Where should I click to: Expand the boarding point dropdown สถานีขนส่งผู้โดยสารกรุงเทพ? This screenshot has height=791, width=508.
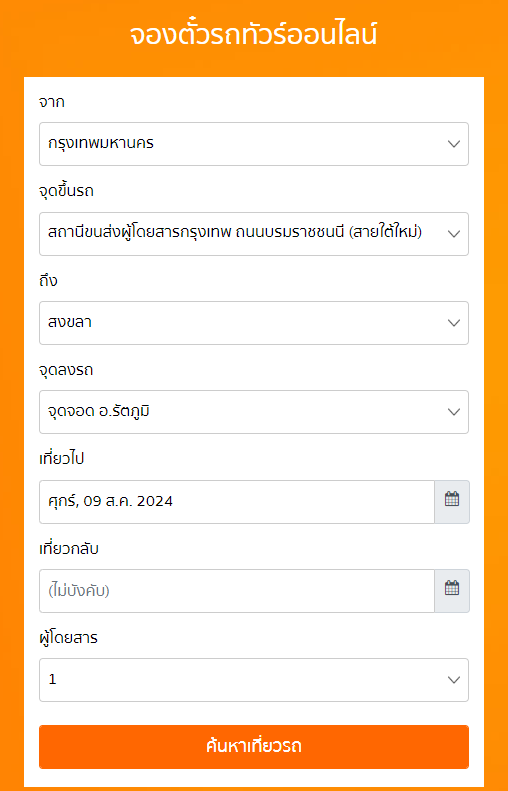pyautogui.click(x=254, y=234)
